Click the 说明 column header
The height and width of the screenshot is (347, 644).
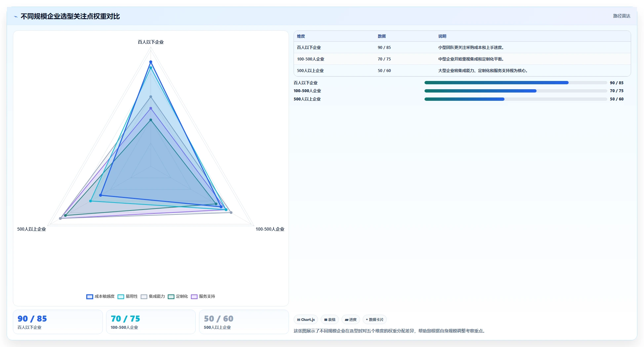442,36
